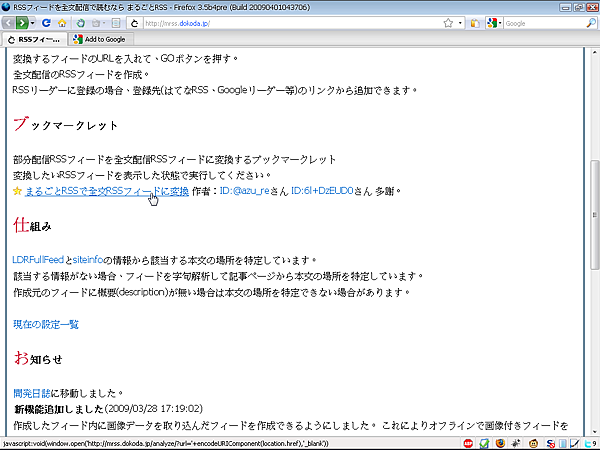
Task: Click the 新機能追加しました bold text
Action: pyautogui.click(x=59, y=409)
